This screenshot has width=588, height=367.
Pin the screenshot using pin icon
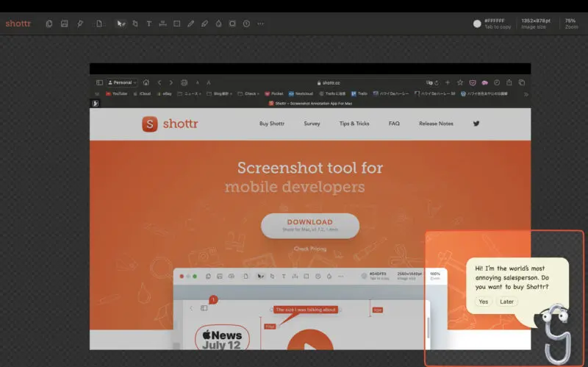pyautogui.click(x=80, y=24)
